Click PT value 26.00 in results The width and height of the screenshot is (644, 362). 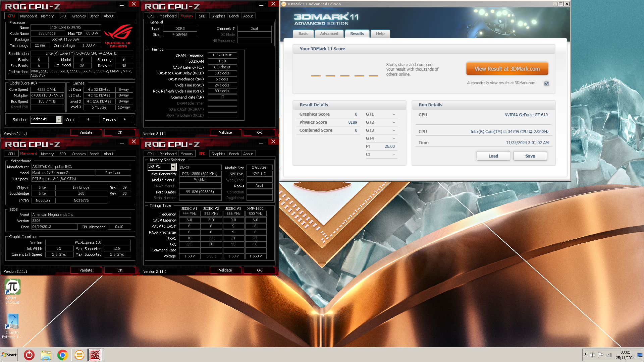(x=389, y=146)
